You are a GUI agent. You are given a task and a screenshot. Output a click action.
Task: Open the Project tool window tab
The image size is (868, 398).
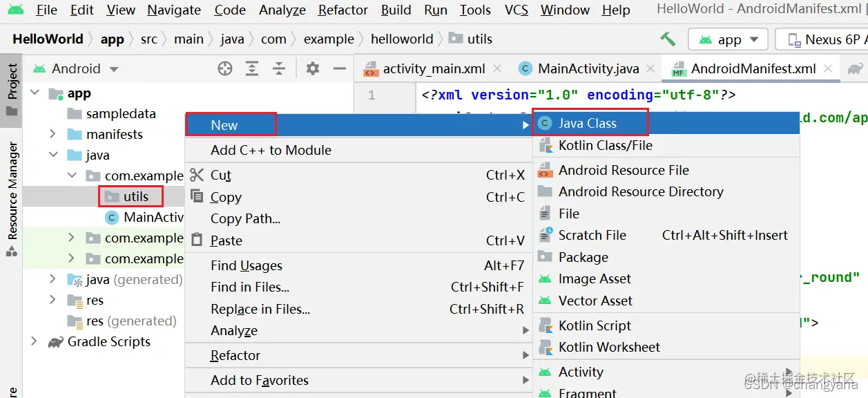[12, 91]
